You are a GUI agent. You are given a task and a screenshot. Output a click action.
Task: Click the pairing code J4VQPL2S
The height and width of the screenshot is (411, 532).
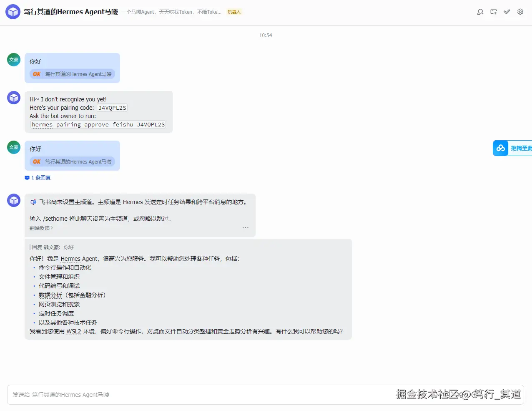click(x=112, y=107)
